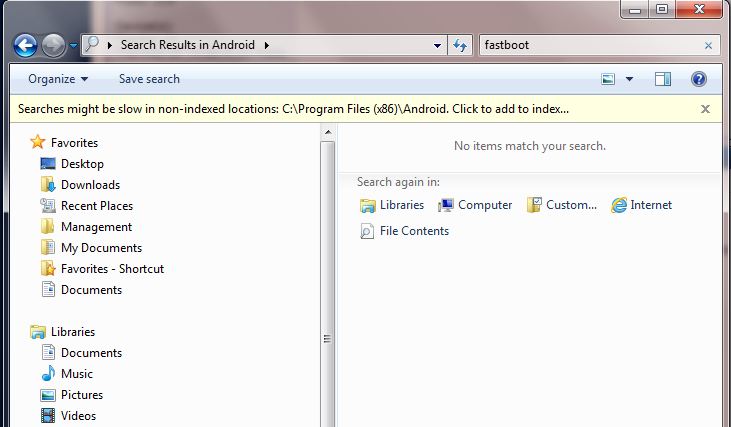Screen dimensions: 731x427
Task: Open the Music library in sidebar
Action: tap(77, 374)
